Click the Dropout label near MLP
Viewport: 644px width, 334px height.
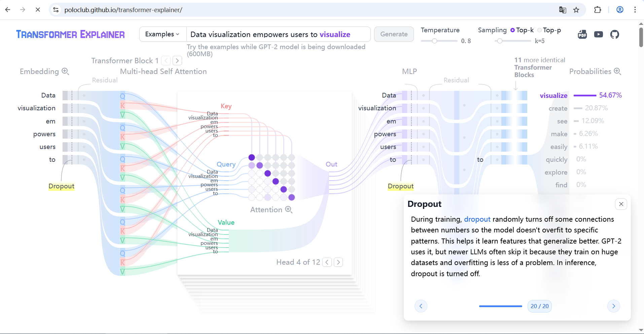400,186
